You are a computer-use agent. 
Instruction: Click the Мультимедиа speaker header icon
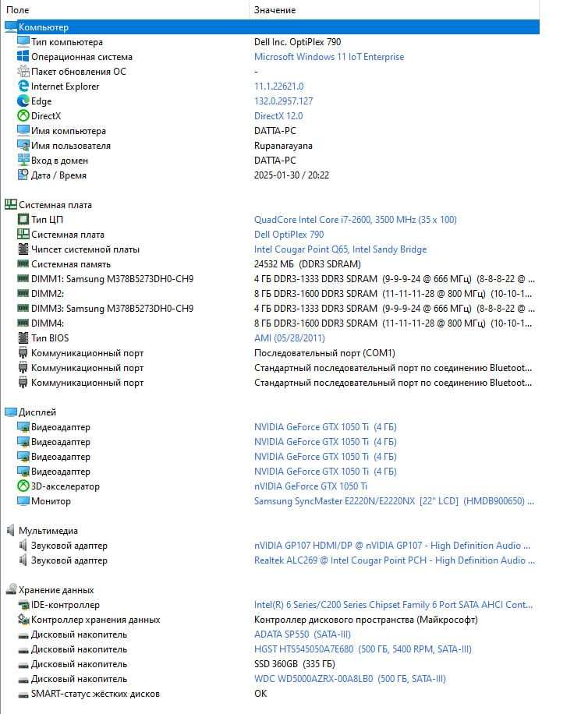[x=10, y=531]
